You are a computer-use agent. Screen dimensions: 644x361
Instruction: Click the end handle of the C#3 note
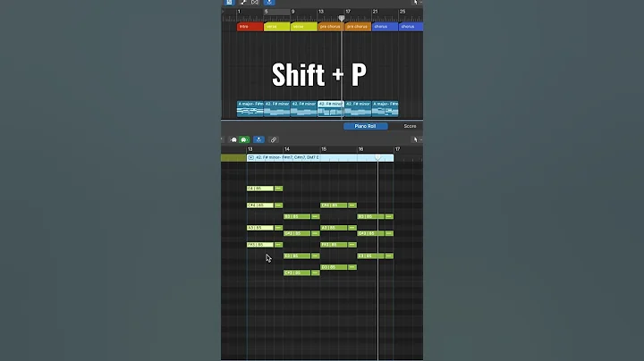click(x=316, y=273)
